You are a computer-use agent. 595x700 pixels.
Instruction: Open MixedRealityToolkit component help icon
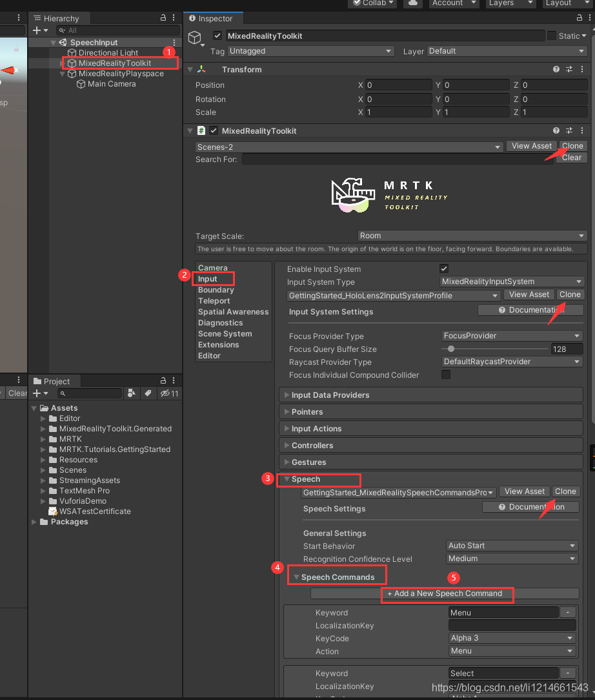[x=556, y=130]
